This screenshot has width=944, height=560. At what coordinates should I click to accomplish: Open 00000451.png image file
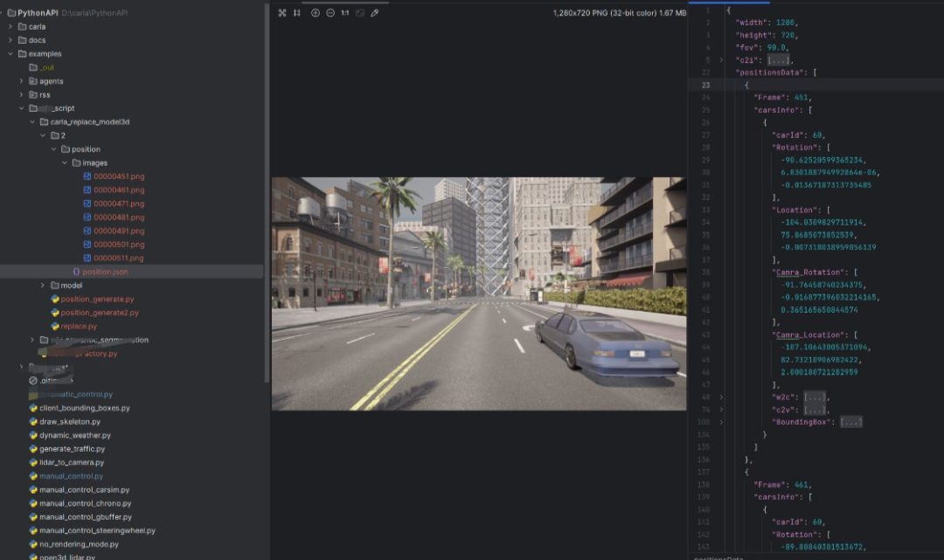pos(119,176)
